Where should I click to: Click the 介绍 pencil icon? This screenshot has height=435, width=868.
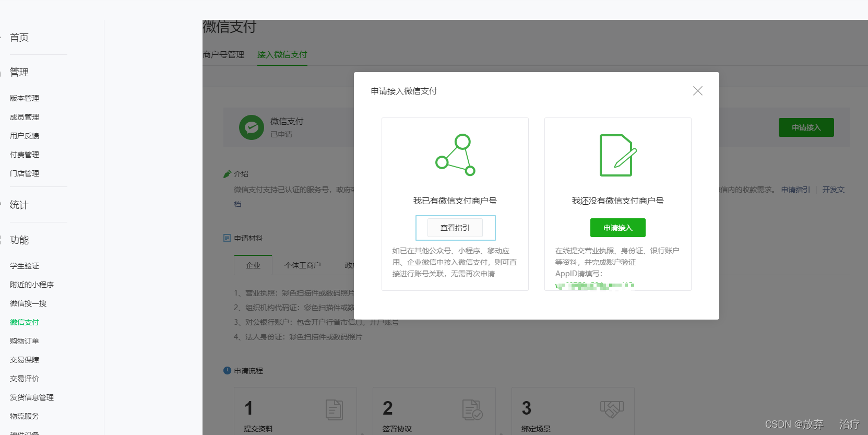(x=227, y=174)
